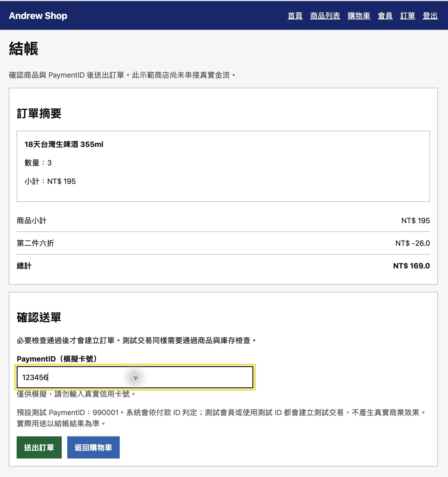Go to 首頁 in navigation
448x477 pixels.
pyautogui.click(x=295, y=16)
